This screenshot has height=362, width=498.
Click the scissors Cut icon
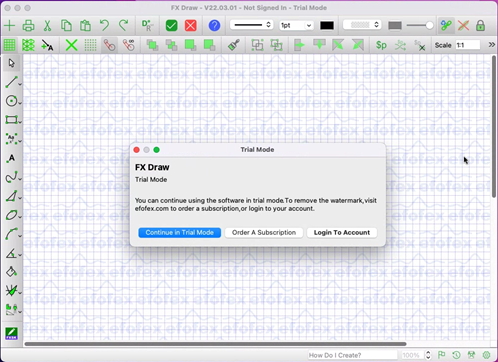point(47,26)
